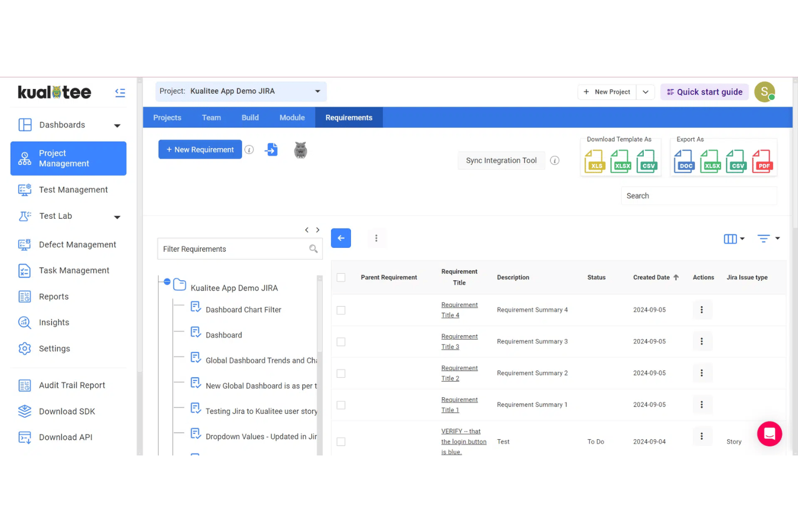The width and height of the screenshot is (798, 532).
Task: Select Dashboard Chart Filter tree item
Action: click(243, 310)
